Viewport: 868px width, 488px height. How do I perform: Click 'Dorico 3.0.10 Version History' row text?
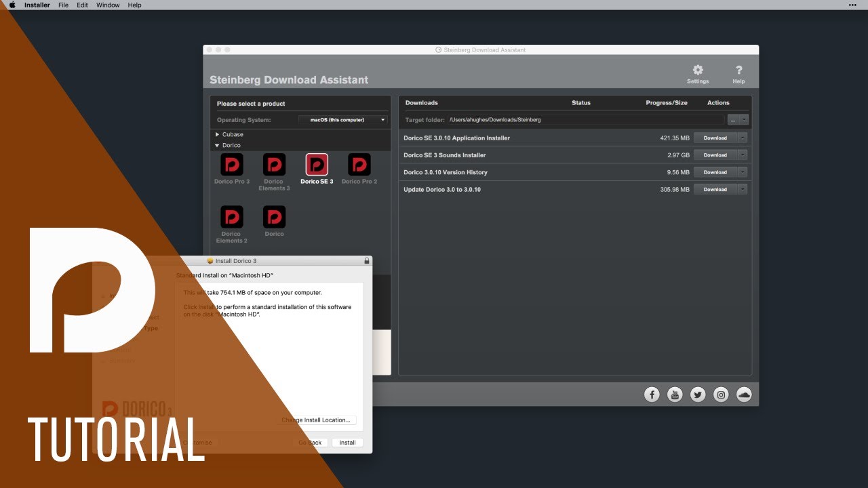(x=446, y=172)
